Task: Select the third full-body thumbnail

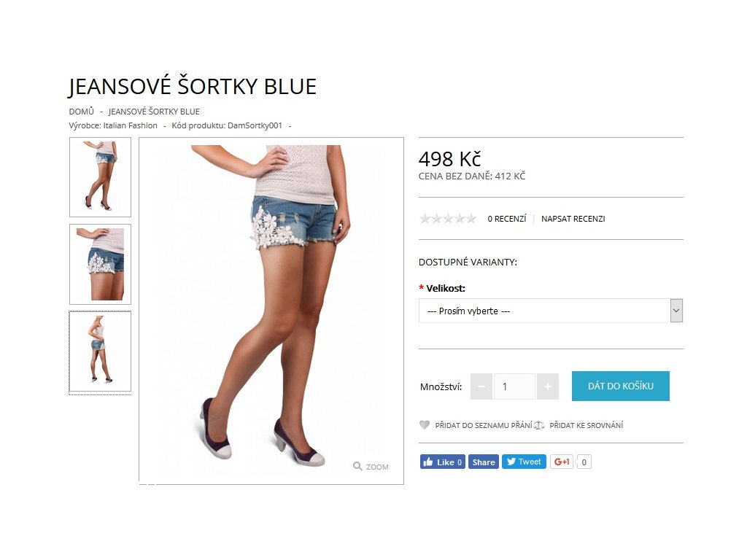Action: [x=100, y=351]
